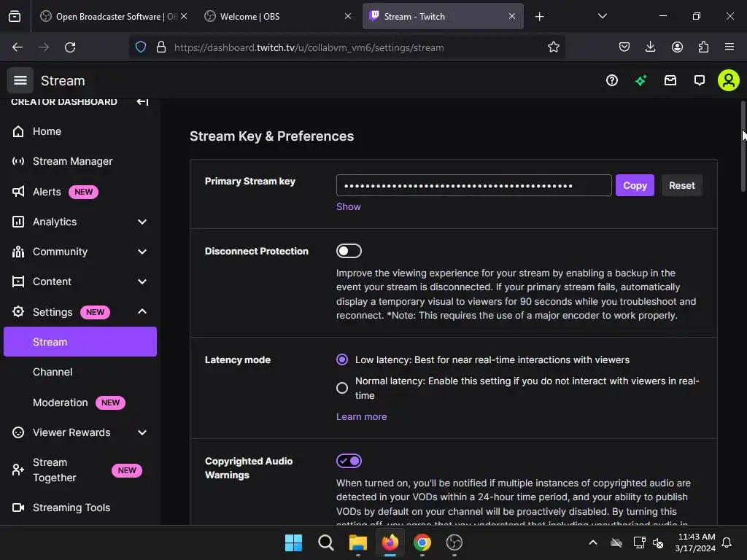Select the highlighted Stream menu item
This screenshot has width=747, height=560.
coord(80,342)
